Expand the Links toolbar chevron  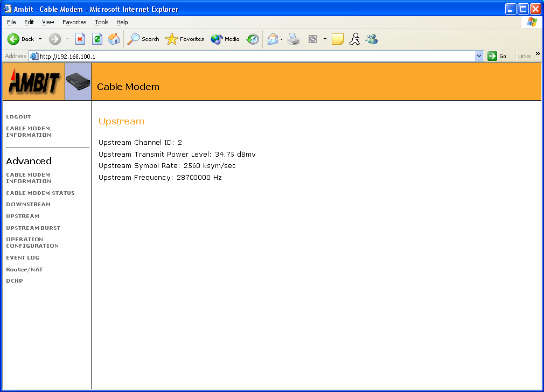pos(538,54)
